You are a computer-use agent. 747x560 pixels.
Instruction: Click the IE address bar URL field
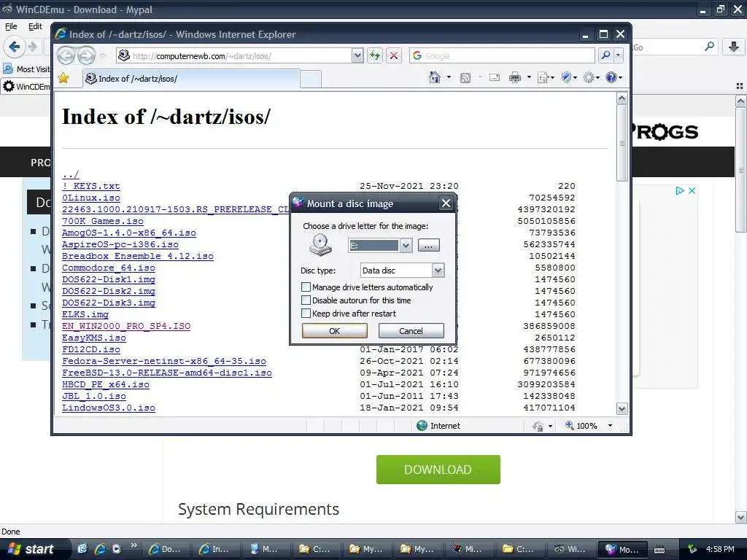coord(233,55)
